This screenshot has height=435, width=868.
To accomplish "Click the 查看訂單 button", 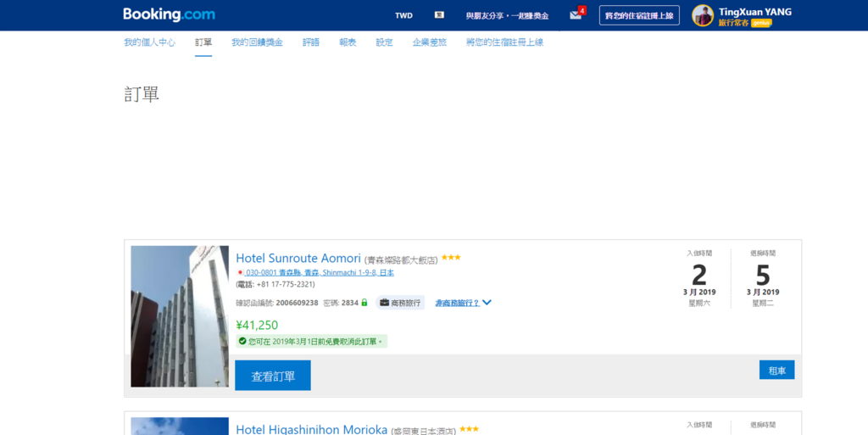I will [273, 376].
